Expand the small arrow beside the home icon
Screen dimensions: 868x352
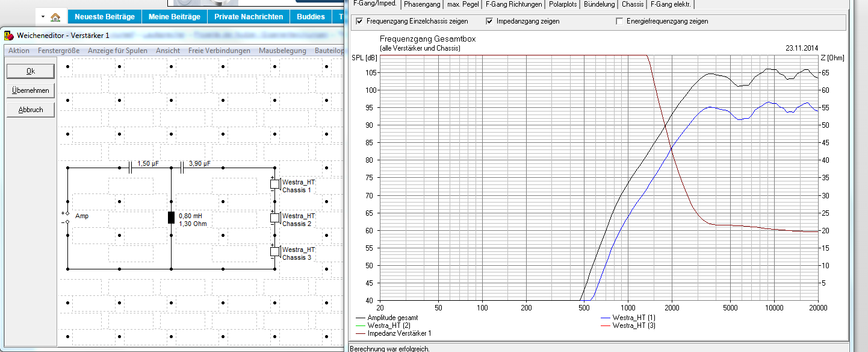[43, 17]
